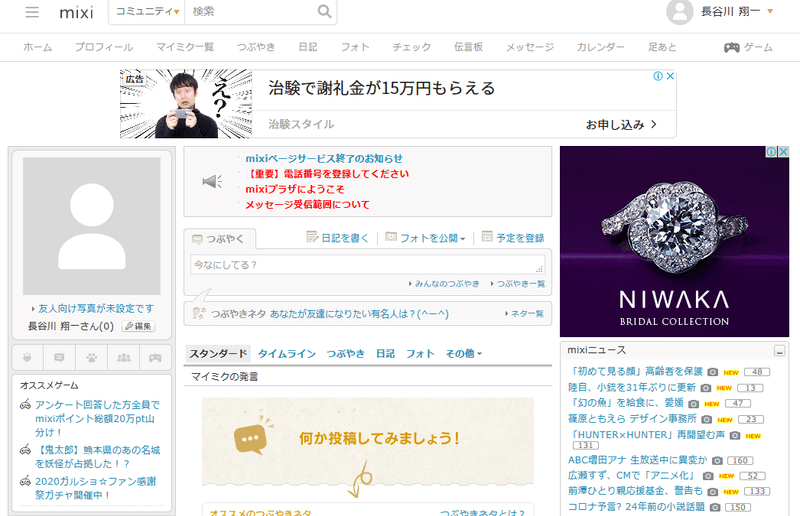
Task: Open プロフィール in navigation bar
Action: pos(104,47)
